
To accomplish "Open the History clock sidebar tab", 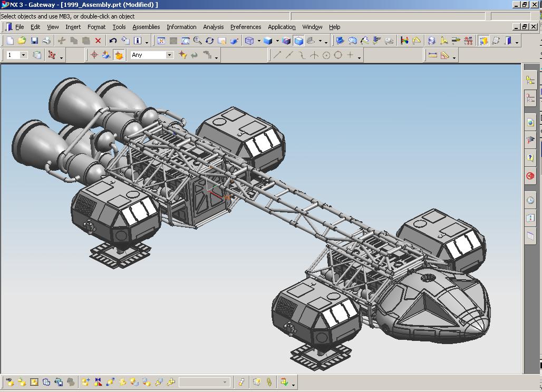I will tap(530, 201).
